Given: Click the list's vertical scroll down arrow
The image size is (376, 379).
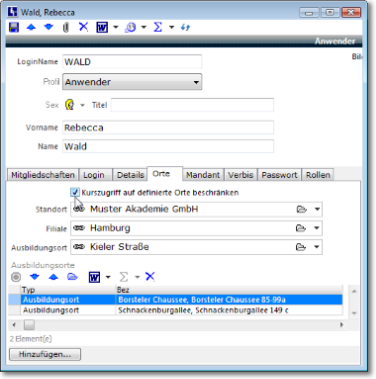Looking at the screenshot, I should click(354, 313).
